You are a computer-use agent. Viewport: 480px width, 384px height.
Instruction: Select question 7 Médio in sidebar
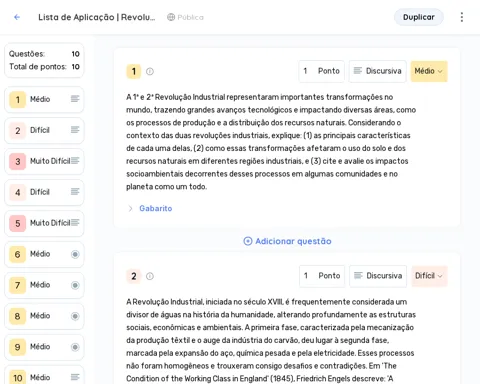pyautogui.click(x=44, y=285)
